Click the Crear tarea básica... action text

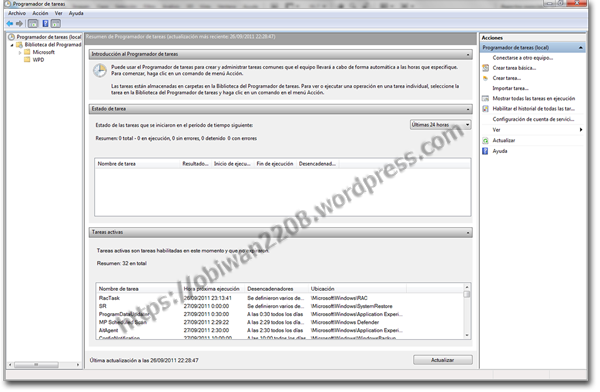514,68
